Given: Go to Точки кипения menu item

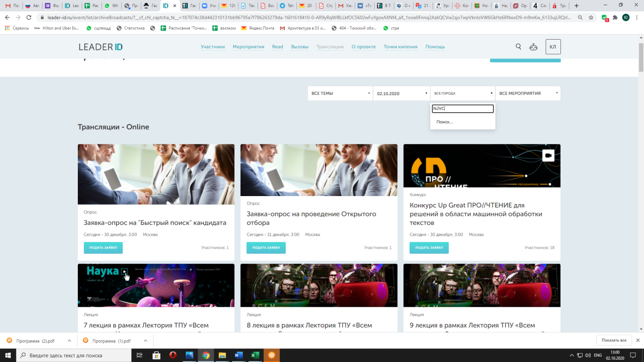Looking at the screenshot, I should click(400, 47).
